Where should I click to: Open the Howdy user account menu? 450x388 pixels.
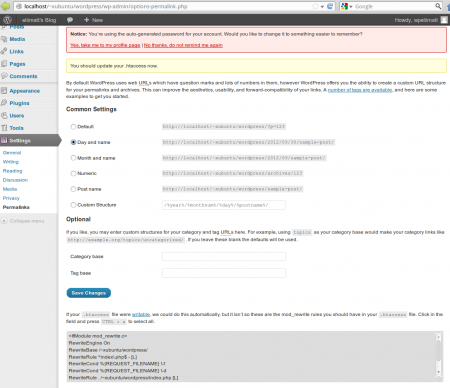click(416, 20)
